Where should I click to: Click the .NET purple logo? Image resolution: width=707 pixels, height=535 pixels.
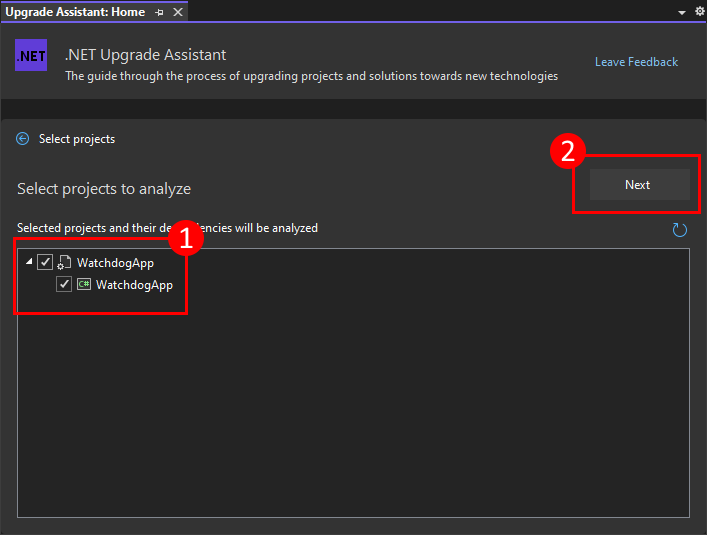point(31,55)
